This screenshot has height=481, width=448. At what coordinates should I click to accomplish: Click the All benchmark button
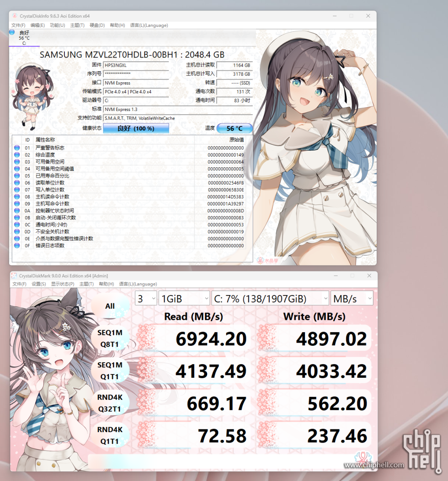click(x=110, y=306)
